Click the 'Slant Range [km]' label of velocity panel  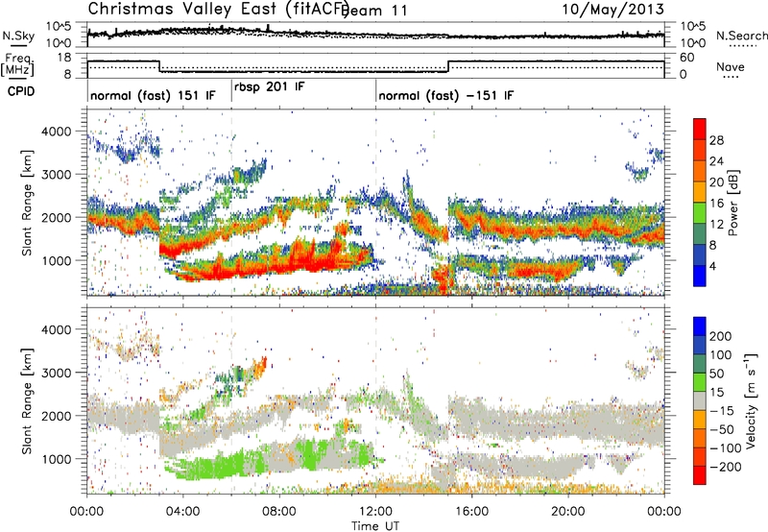[x=28, y=401]
